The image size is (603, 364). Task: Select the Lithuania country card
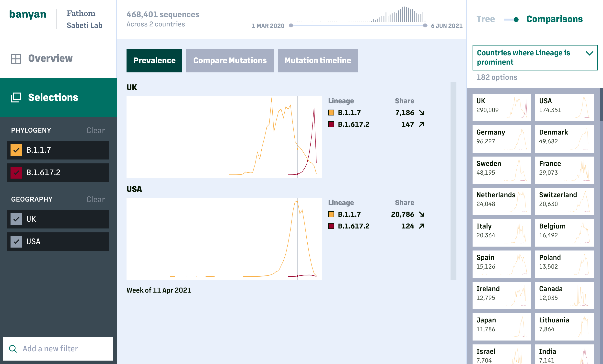(565, 327)
